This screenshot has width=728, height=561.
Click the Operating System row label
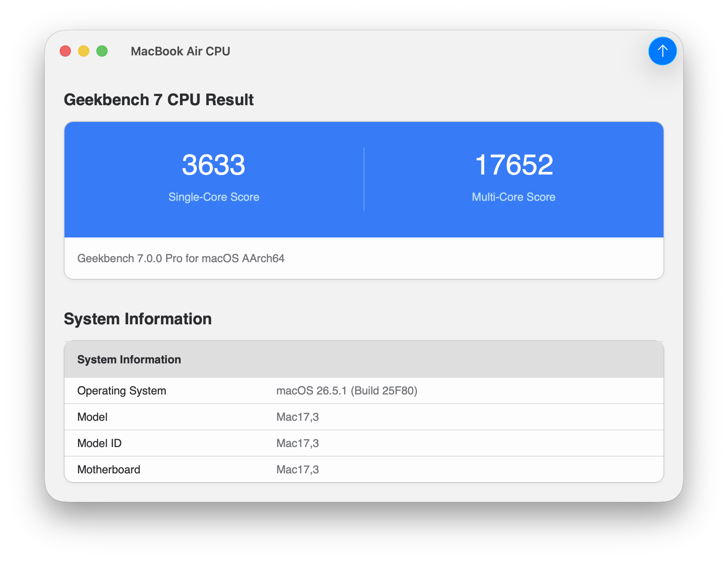[x=122, y=390]
